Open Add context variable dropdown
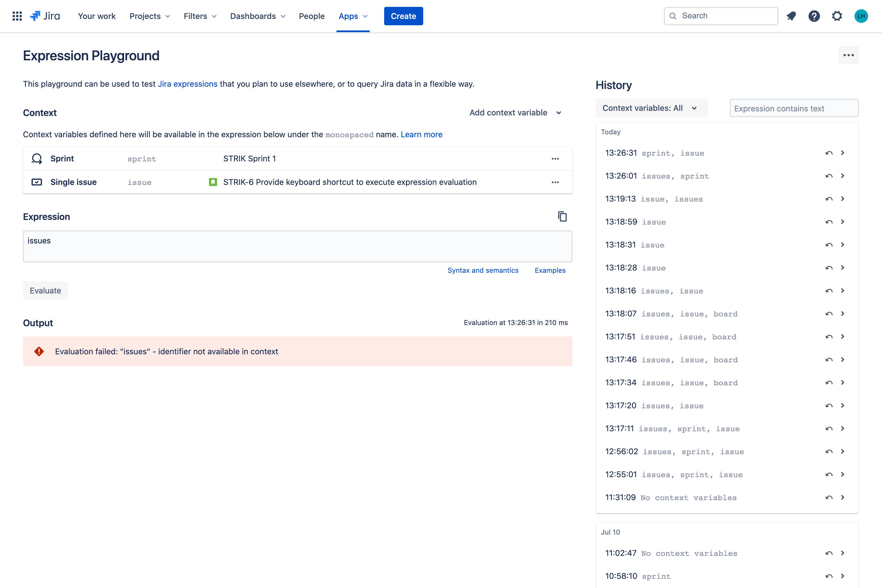The width and height of the screenshot is (882, 588). click(515, 113)
